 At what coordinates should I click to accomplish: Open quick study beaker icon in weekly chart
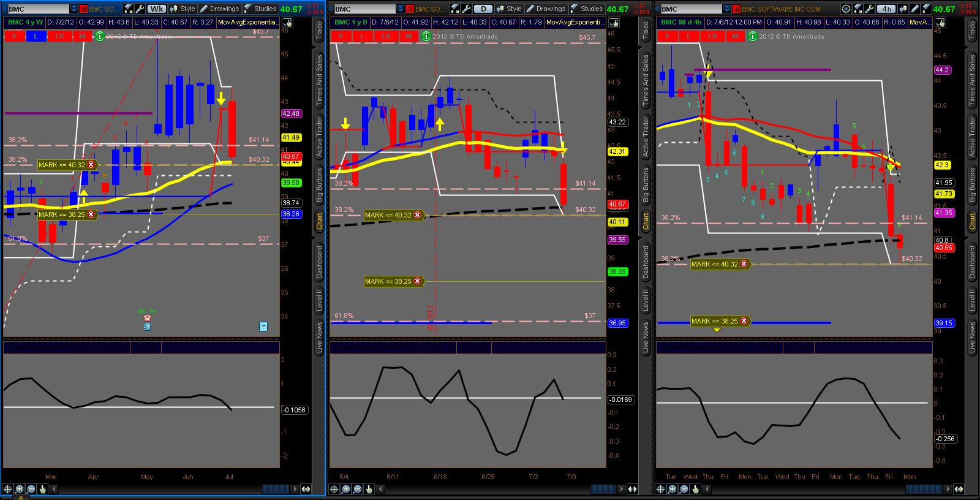point(128,9)
